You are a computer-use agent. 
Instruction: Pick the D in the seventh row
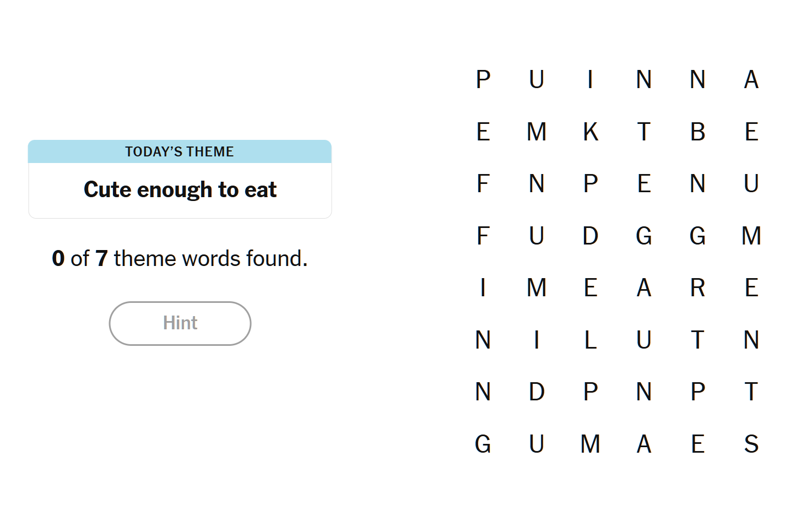coord(537,392)
